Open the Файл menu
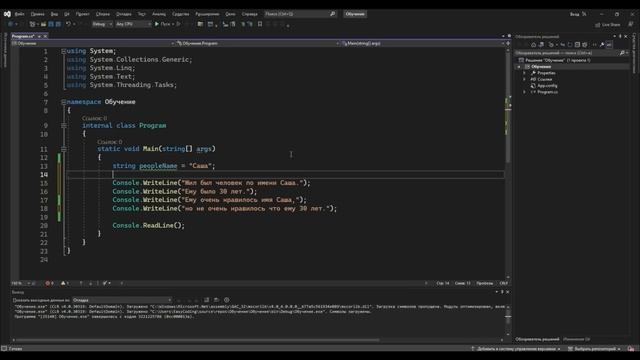 tap(20, 14)
